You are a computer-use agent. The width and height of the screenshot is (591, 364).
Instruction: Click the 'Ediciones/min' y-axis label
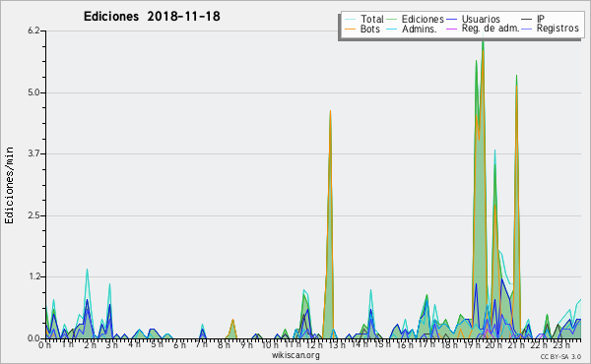tap(9, 185)
